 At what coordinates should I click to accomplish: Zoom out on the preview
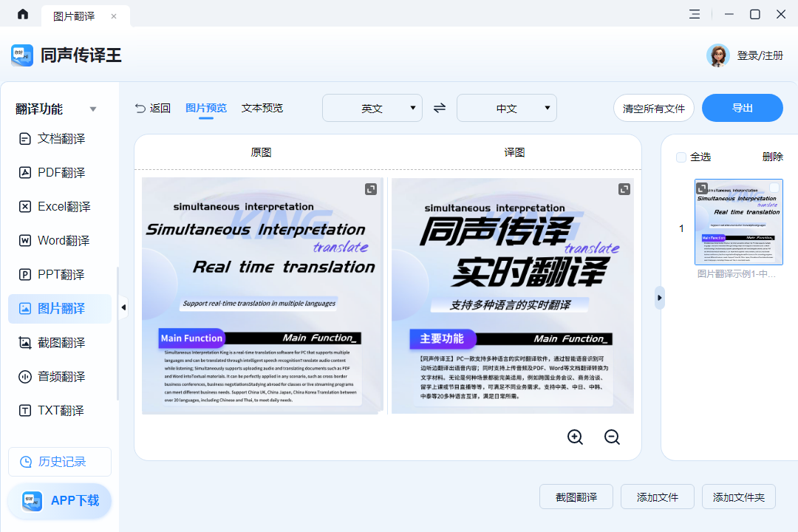612,437
